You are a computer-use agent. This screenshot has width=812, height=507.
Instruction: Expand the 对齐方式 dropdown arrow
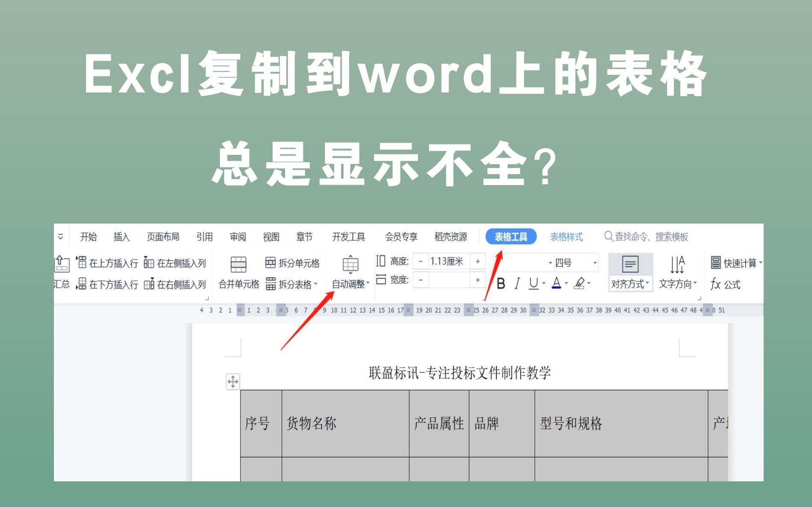[x=647, y=283]
